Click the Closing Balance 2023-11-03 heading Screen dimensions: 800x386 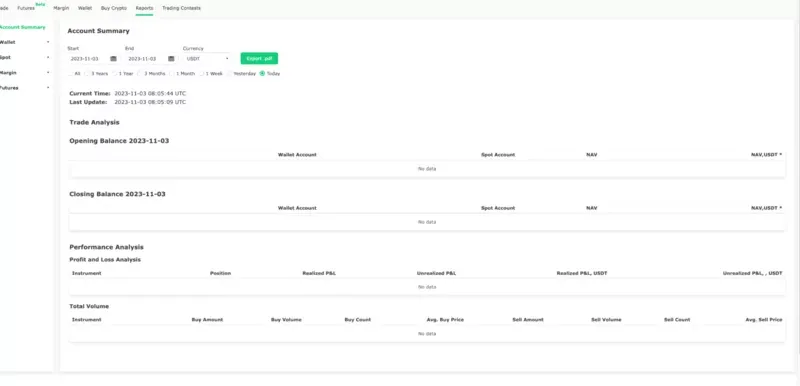coord(117,194)
